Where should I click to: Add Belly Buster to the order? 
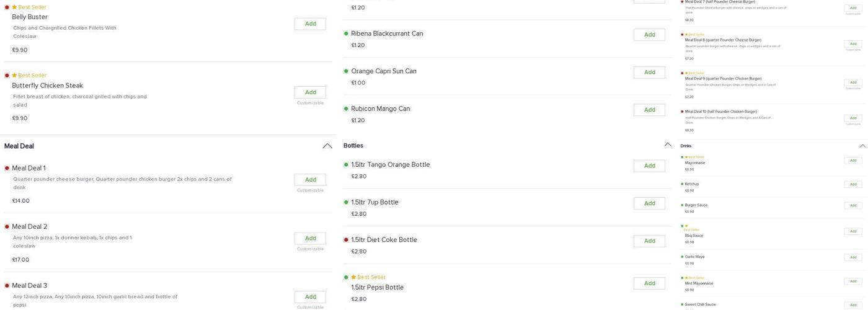310,24
